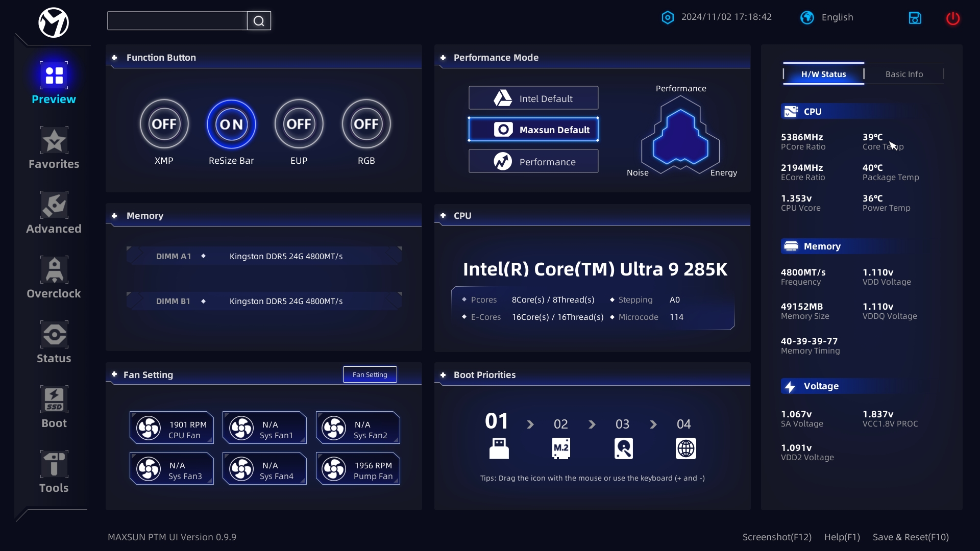Viewport: 980px width, 551px height.
Task: Click the Sys Fan1 tile
Action: (264, 428)
